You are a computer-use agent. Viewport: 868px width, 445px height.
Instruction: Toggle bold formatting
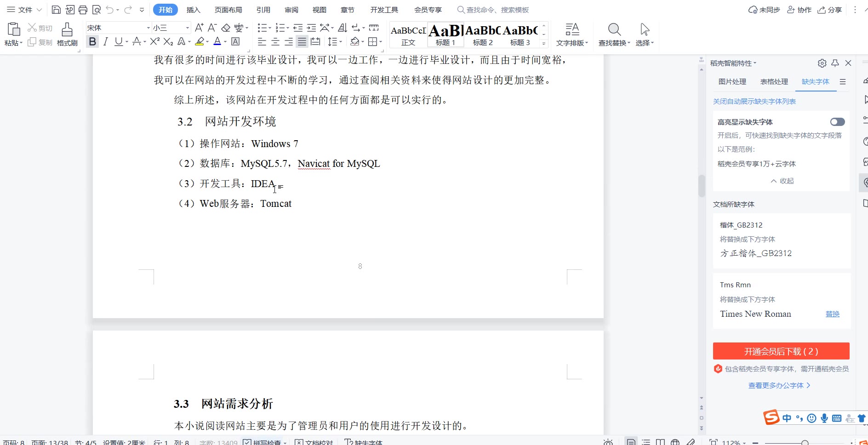pyautogui.click(x=92, y=42)
